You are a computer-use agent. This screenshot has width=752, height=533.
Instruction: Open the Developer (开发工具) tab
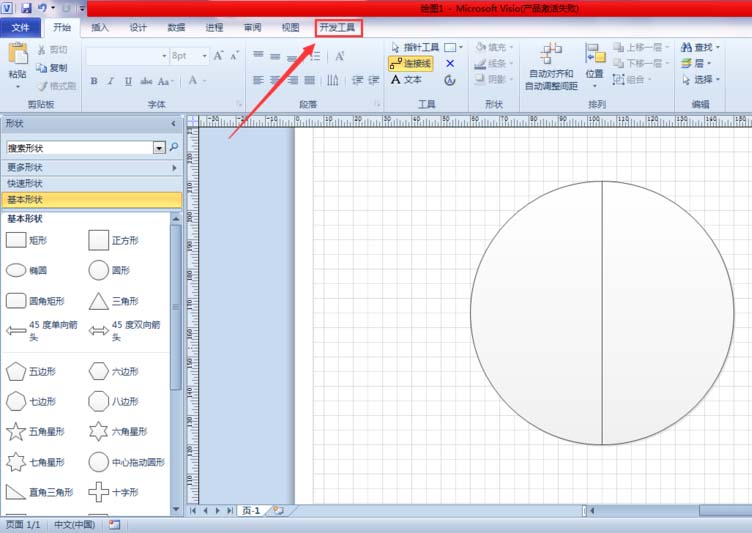(x=338, y=28)
